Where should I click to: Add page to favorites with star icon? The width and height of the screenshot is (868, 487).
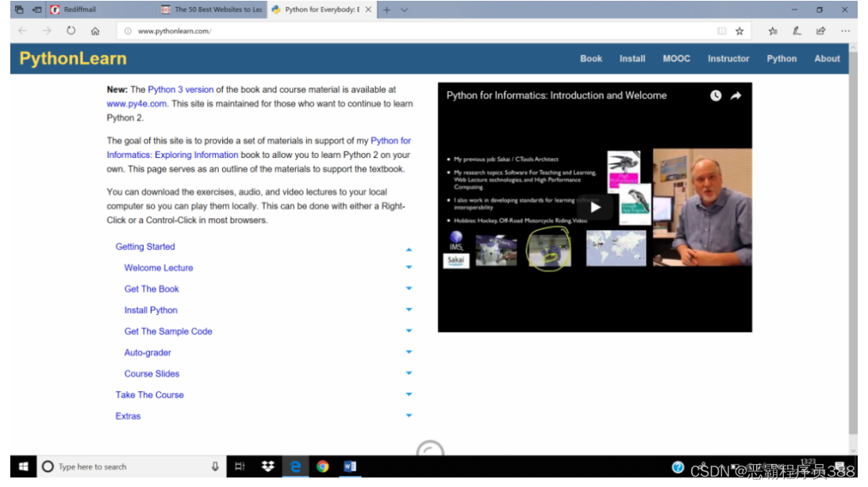click(x=739, y=31)
